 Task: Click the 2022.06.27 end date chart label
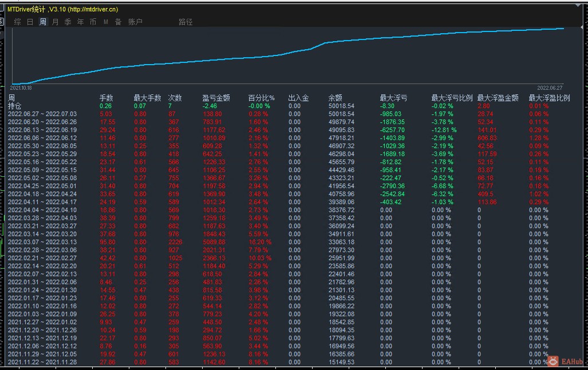550,87
